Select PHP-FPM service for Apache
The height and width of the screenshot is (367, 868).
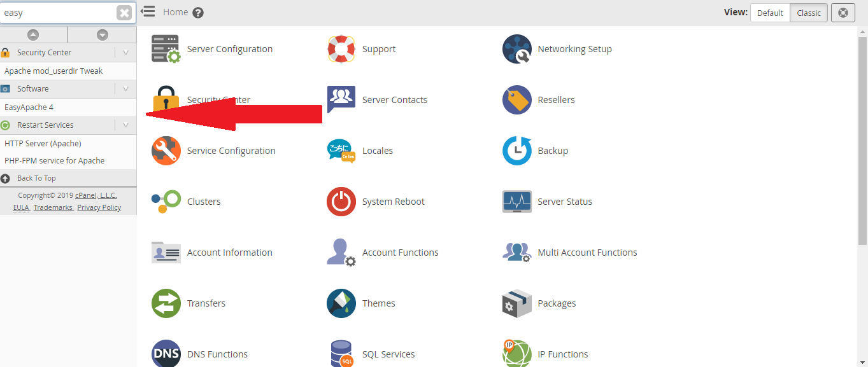54,161
